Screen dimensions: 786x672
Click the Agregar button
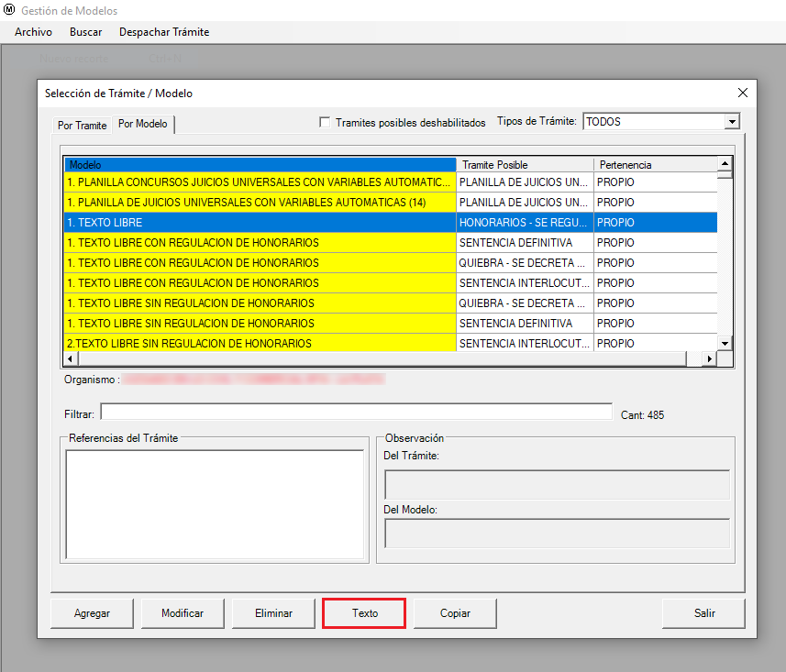pyautogui.click(x=93, y=613)
